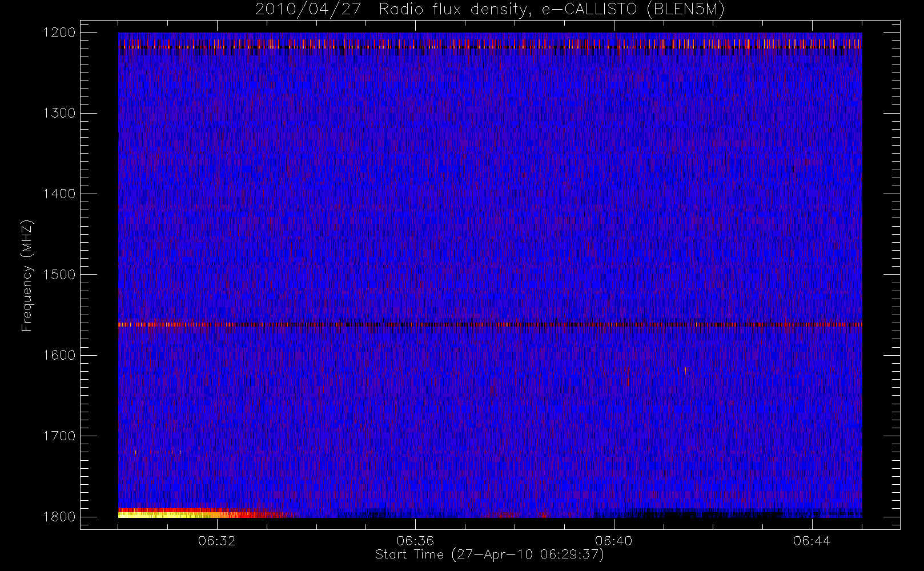Click the red interference line near 1560 MHz
The width and height of the screenshot is (924, 571).
[490, 324]
